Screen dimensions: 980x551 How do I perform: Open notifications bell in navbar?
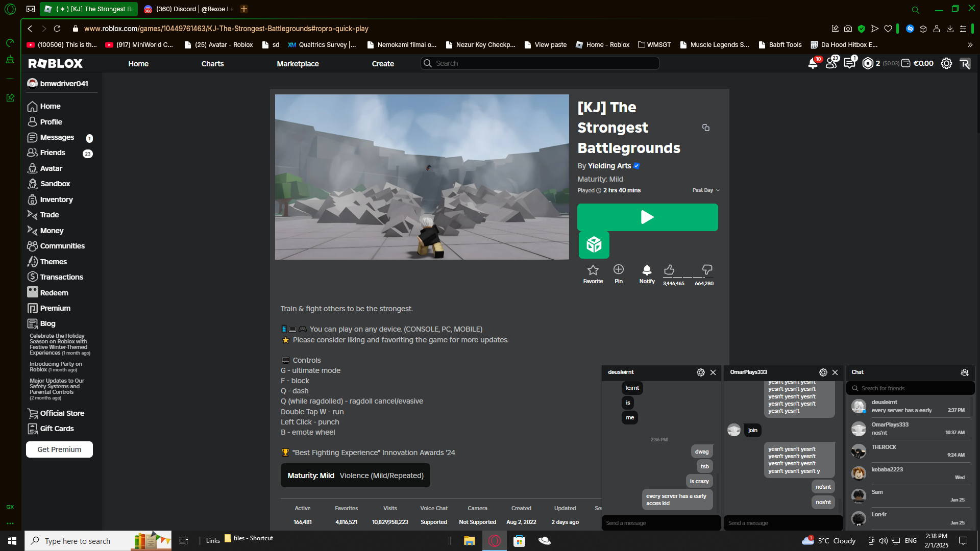click(813, 63)
